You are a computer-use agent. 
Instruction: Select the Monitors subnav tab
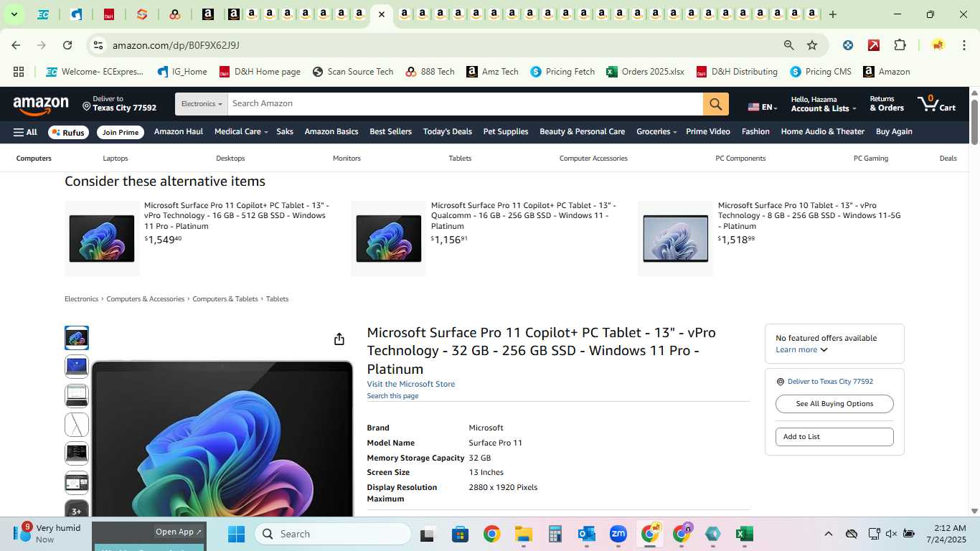pyautogui.click(x=347, y=159)
